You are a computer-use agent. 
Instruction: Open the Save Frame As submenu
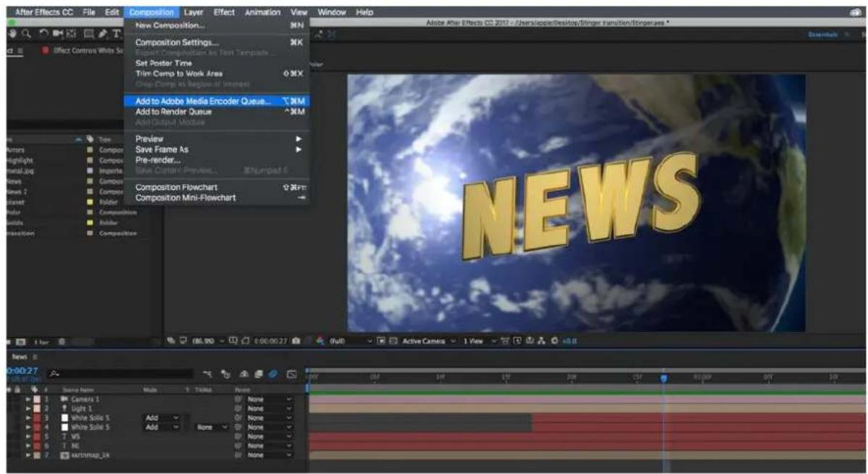tap(216, 149)
